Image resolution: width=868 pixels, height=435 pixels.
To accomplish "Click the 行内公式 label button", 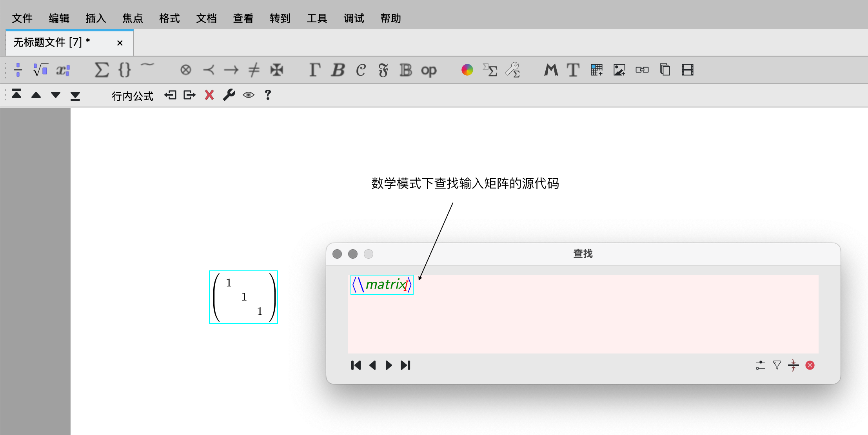I will (x=133, y=96).
